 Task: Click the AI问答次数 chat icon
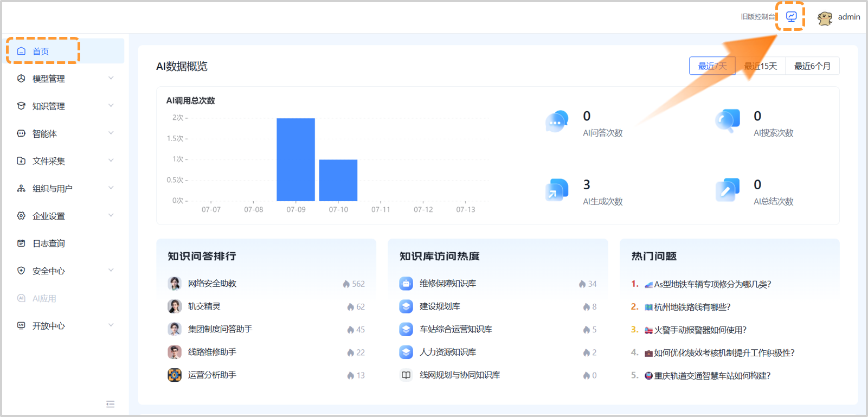click(x=557, y=121)
